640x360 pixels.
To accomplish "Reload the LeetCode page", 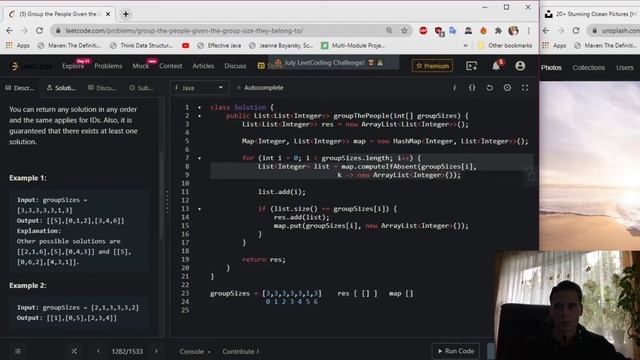I will [39, 31].
